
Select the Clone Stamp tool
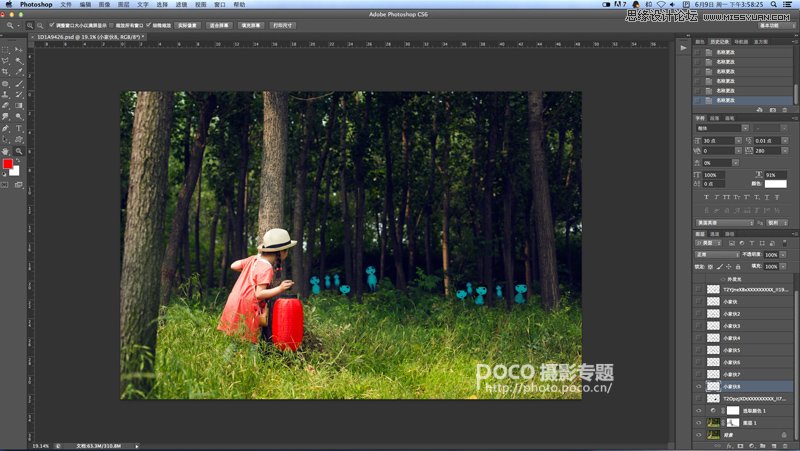point(6,94)
